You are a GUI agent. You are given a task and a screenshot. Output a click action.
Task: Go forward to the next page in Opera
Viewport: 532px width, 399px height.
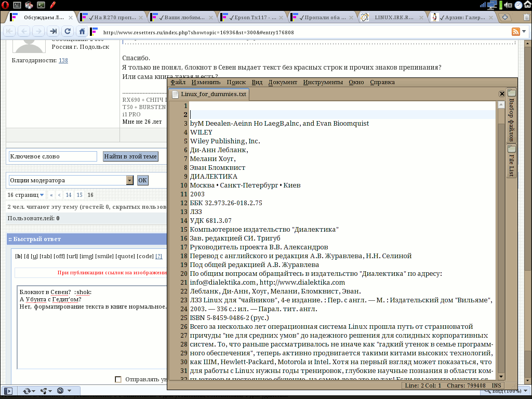[38, 32]
